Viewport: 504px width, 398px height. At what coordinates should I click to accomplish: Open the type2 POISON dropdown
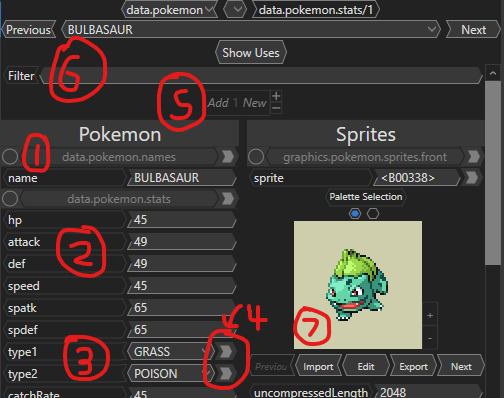click(x=171, y=374)
